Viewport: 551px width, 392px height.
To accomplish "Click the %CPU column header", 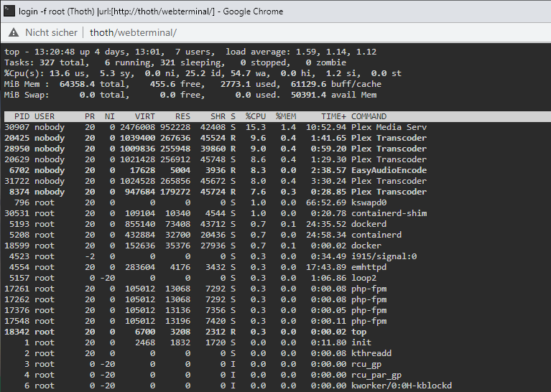I will pyautogui.click(x=256, y=116).
